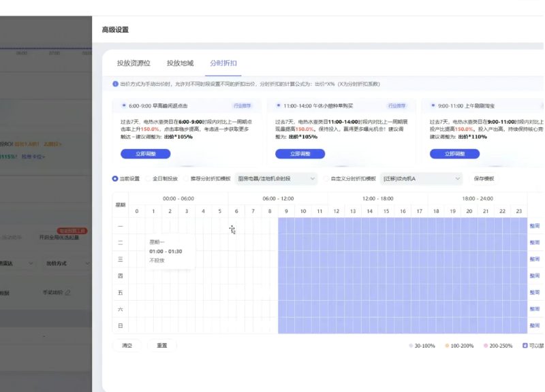Click the 00:00 - 06:00 column group header
Screen dimensions: 545x392
178,199
